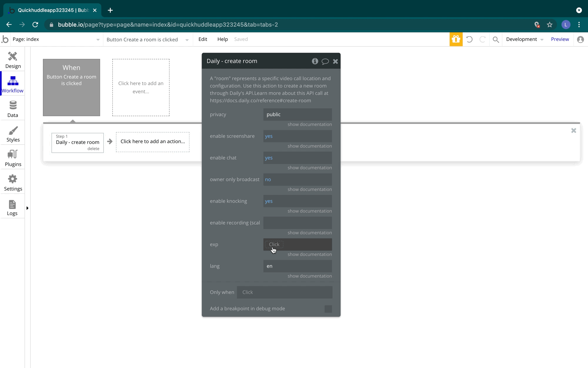Show documentation for lang field
The height and width of the screenshot is (368, 588).
click(310, 276)
